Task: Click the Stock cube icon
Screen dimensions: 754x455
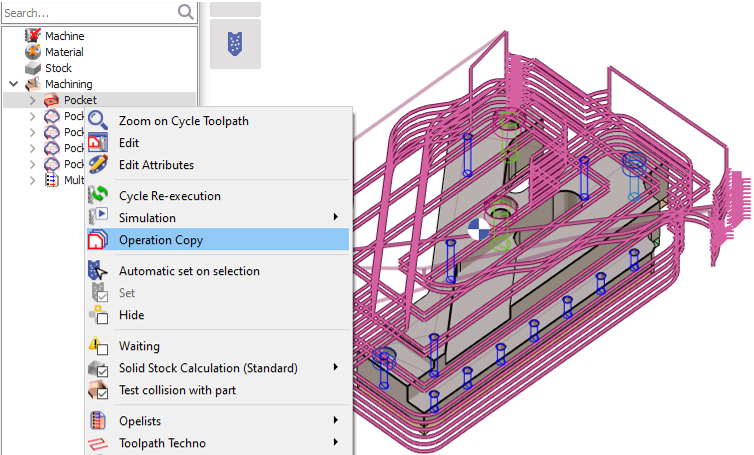Action: click(x=32, y=68)
